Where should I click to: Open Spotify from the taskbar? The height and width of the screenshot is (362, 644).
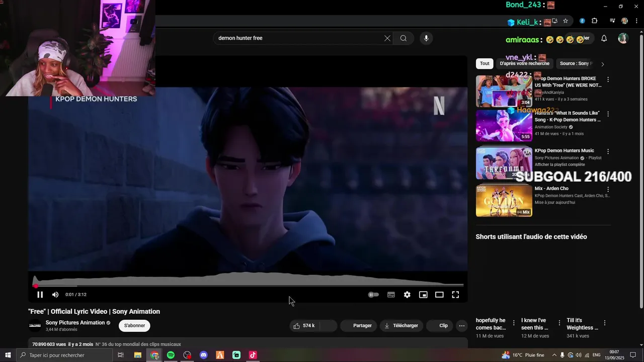171,355
